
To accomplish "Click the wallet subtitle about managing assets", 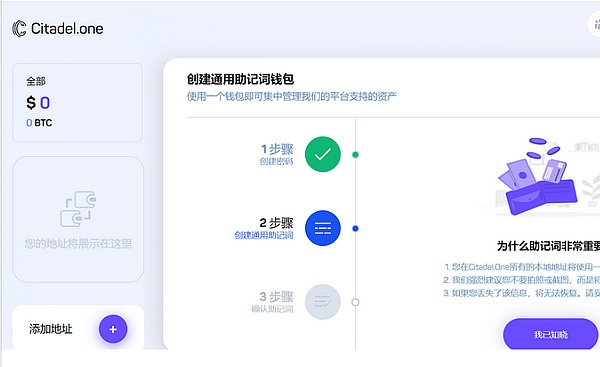I will pyautogui.click(x=292, y=96).
